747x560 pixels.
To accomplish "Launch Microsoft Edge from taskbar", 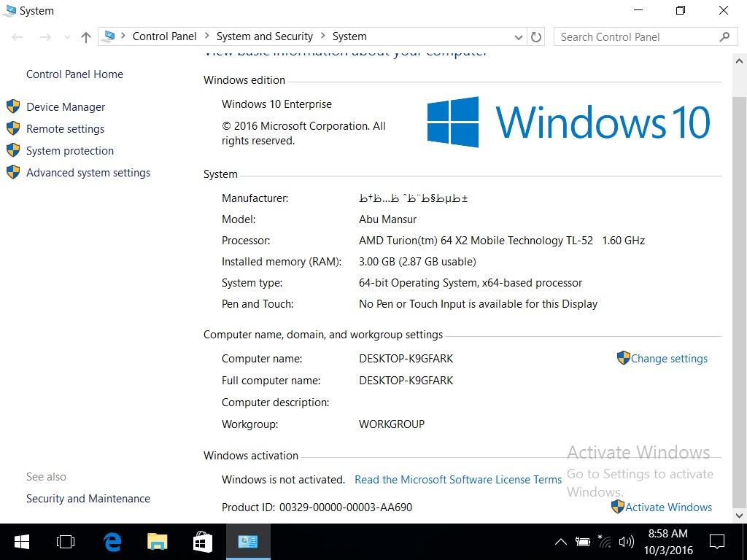I will click(x=112, y=542).
